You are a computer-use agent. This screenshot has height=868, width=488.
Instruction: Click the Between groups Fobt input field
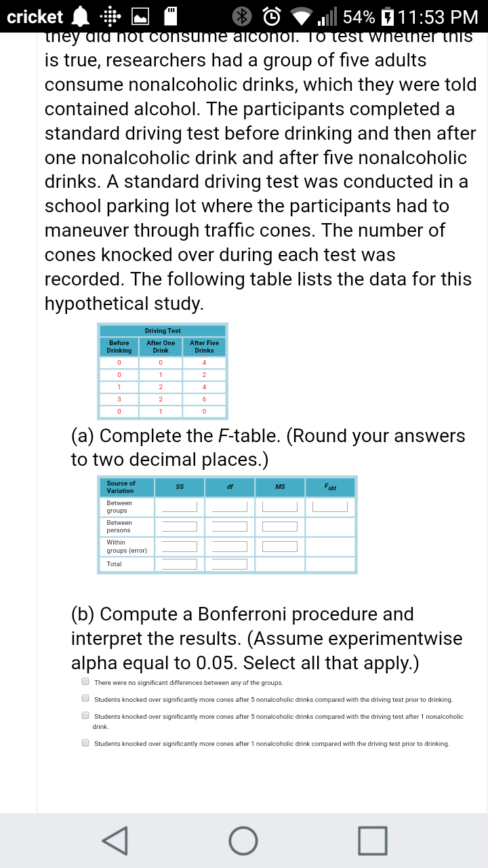330,506
